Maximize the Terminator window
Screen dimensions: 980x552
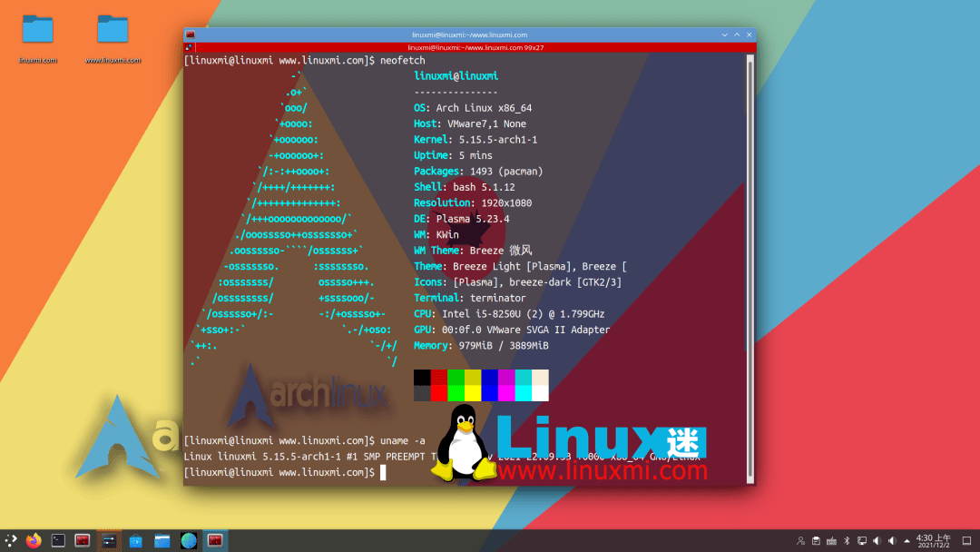737,35
